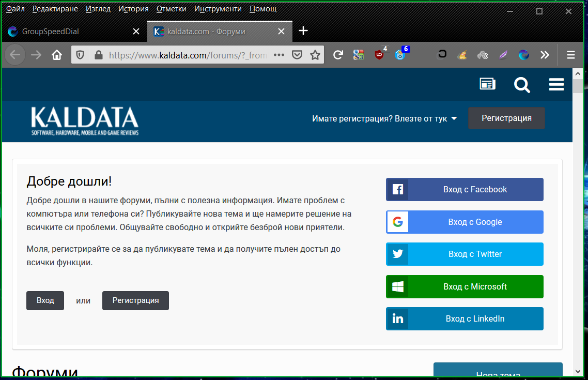Click the Нова тема button
Screen dimensions: 588x380
click(498, 370)
